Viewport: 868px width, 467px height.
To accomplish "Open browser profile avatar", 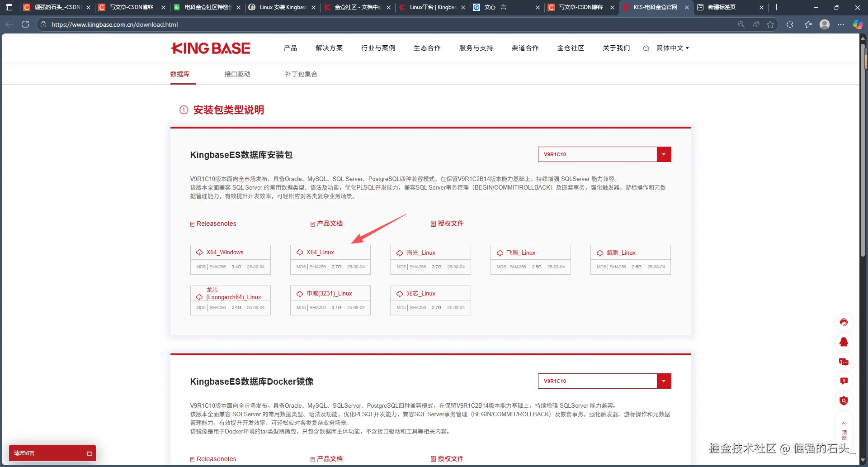I will click(x=825, y=24).
